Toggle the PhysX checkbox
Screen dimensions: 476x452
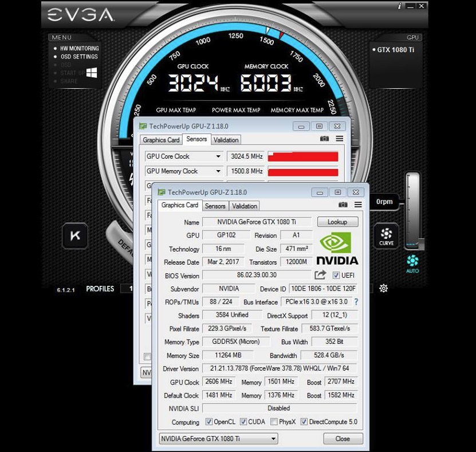pos(273,422)
